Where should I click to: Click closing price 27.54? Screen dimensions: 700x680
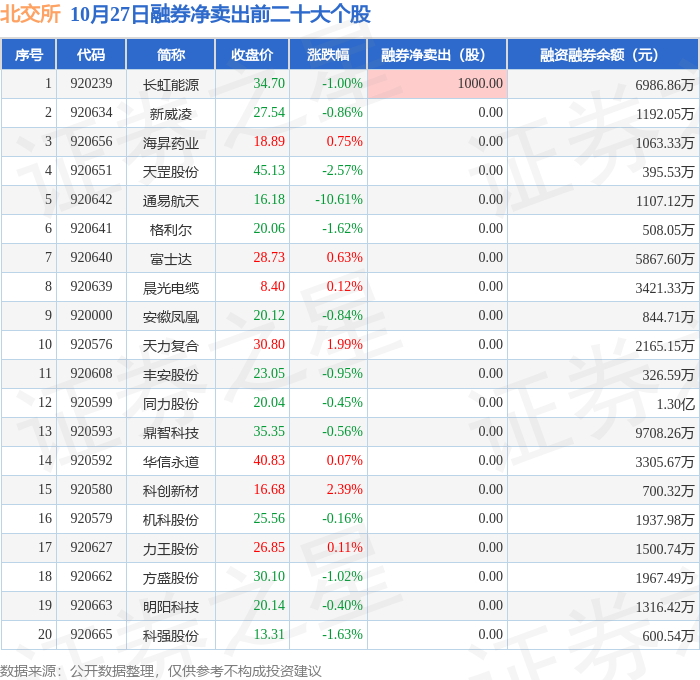tap(269, 113)
